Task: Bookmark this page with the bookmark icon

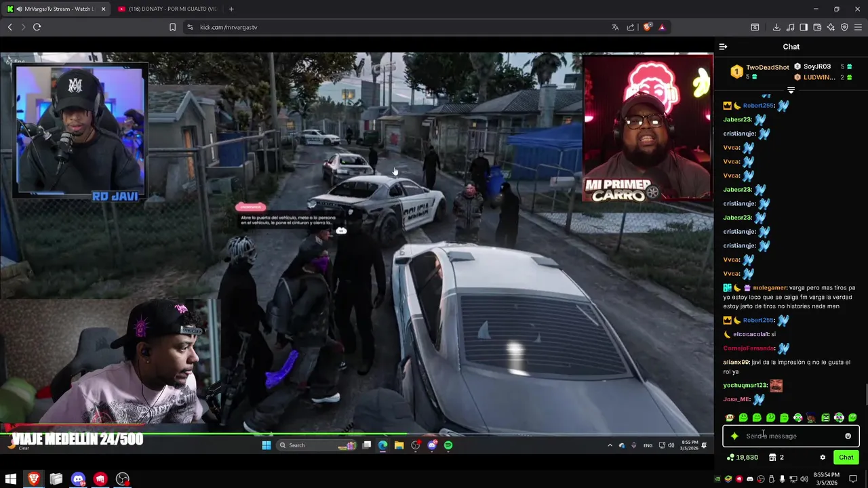Action: [x=172, y=27]
